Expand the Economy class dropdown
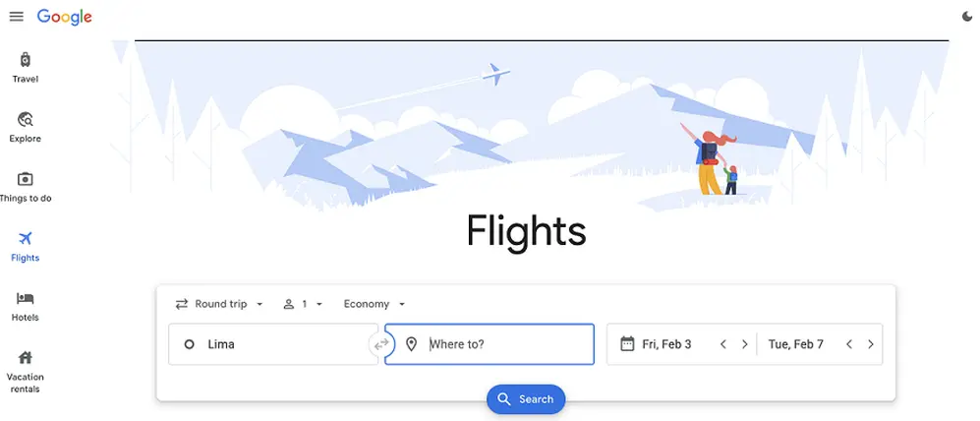980x421 pixels. tap(375, 304)
